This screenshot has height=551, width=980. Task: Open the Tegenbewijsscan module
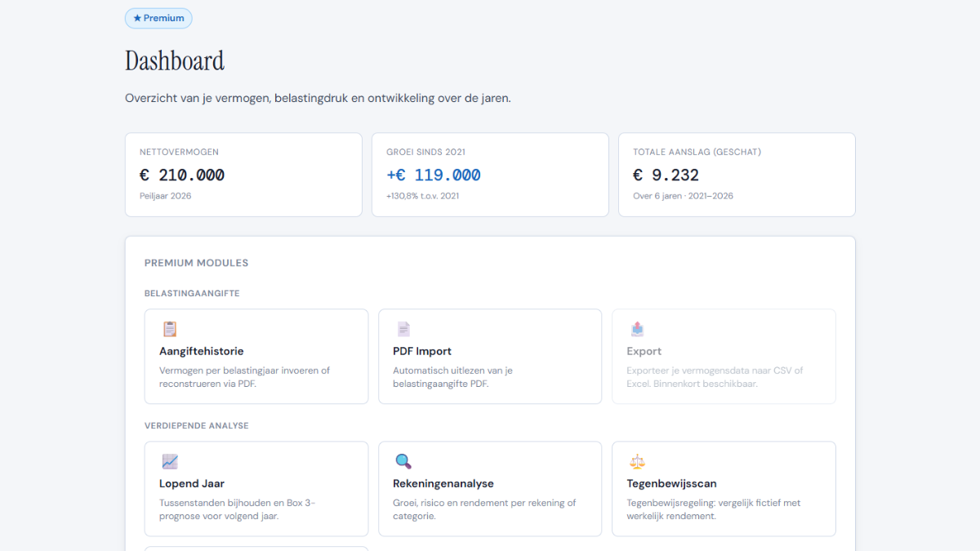[724, 488]
